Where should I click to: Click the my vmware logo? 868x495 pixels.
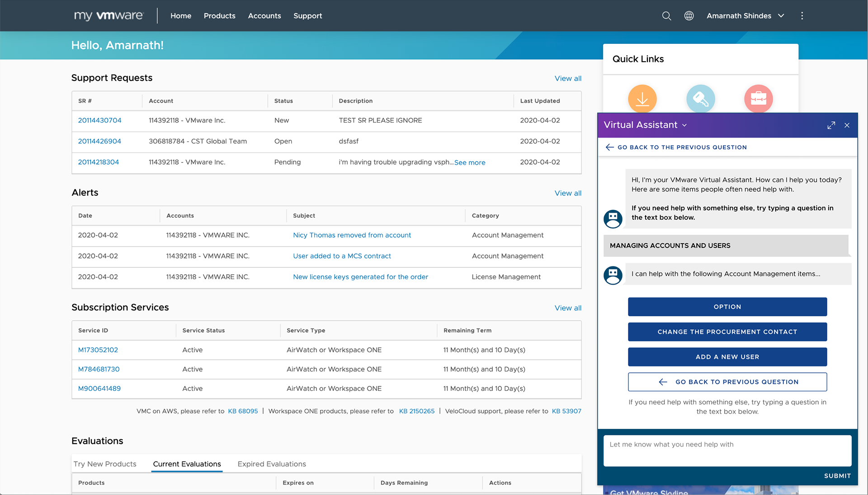(x=108, y=16)
